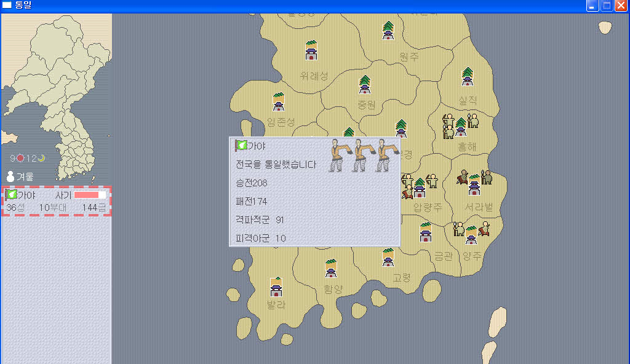The image size is (630, 364).
Task: Click the 겨울 season label
Action: [x=25, y=177]
